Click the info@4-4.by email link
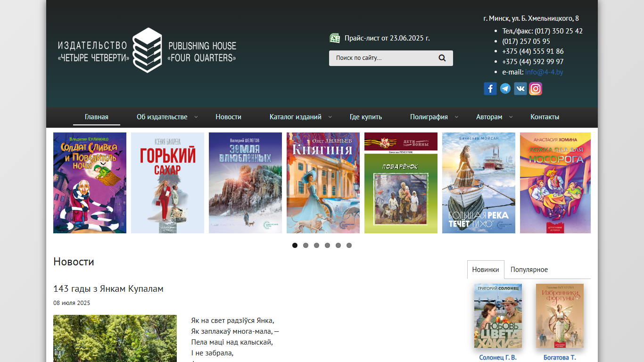 (544, 72)
